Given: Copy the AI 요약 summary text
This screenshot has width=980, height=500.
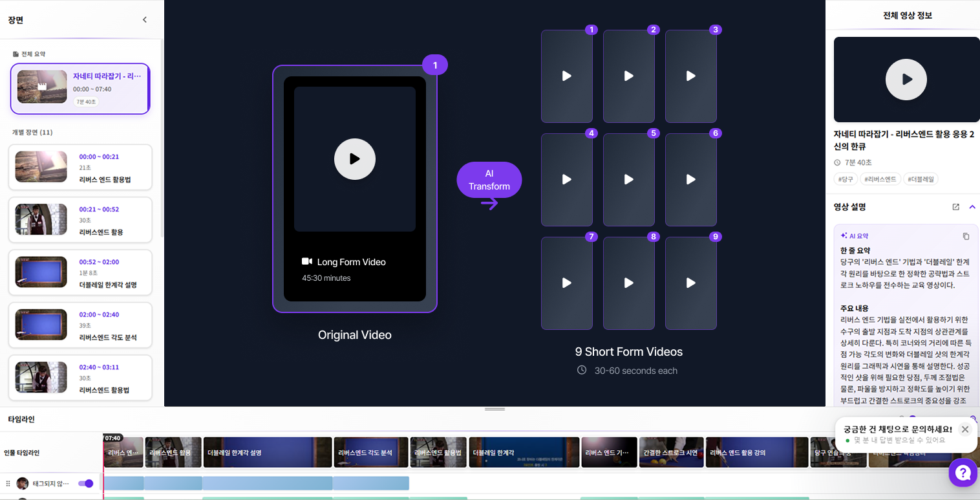Looking at the screenshot, I should [x=966, y=236].
